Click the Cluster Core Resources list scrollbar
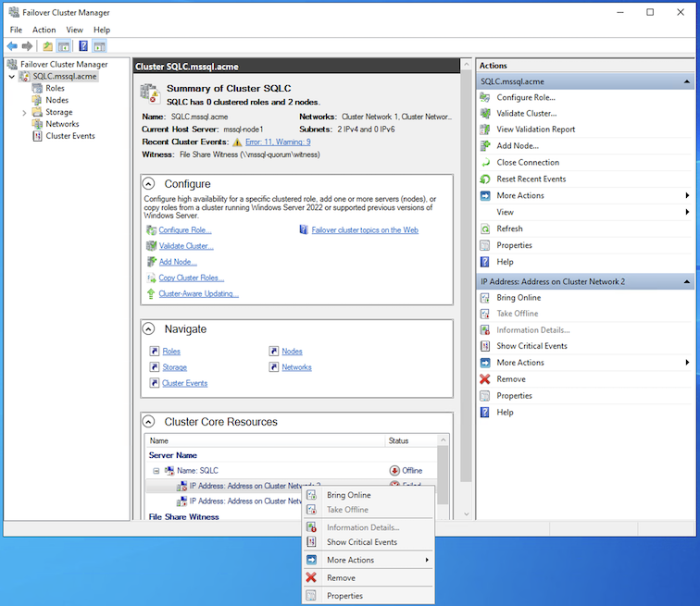The height and width of the screenshot is (606, 700). [443, 476]
